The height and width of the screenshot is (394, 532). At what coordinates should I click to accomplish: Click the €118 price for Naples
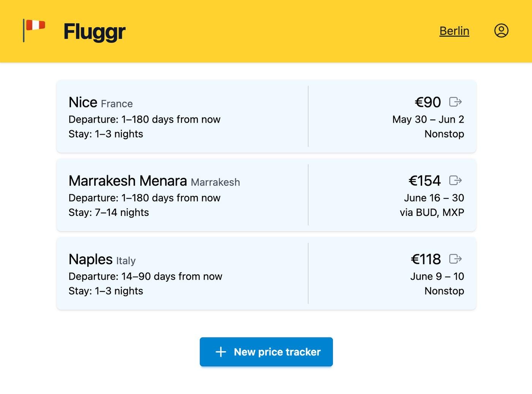(x=426, y=259)
